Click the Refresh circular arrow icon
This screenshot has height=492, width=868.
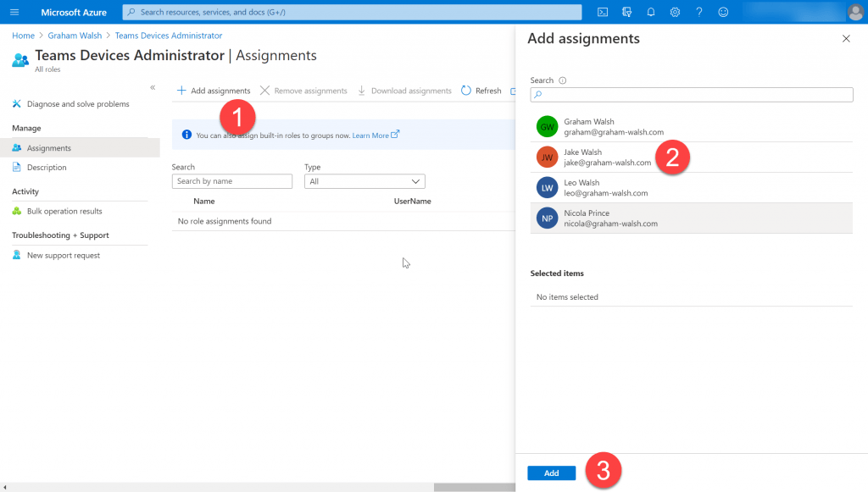click(x=466, y=90)
